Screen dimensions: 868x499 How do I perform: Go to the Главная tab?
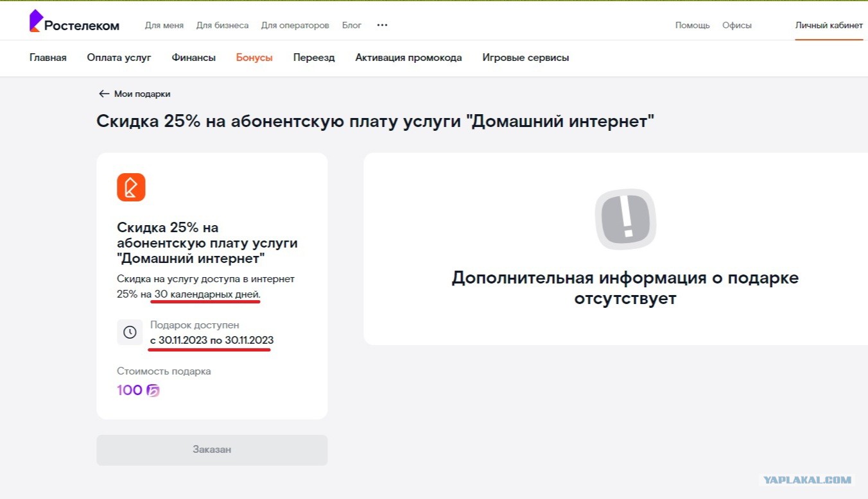(48, 58)
